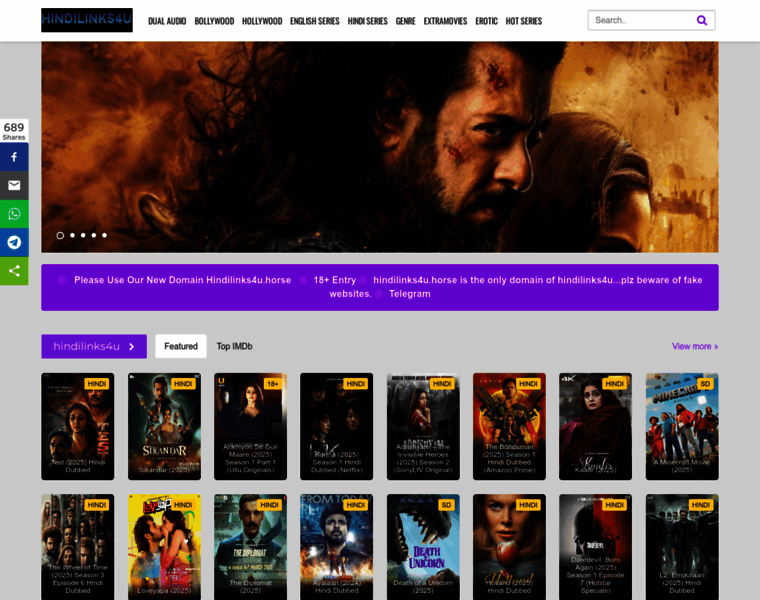Screen dimensions: 760x600
Task: Select third carousel slide dot
Action: click(x=83, y=236)
